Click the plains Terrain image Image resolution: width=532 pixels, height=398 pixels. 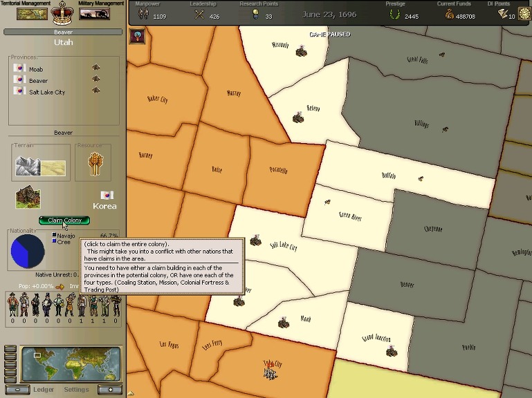[x=53, y=168]
